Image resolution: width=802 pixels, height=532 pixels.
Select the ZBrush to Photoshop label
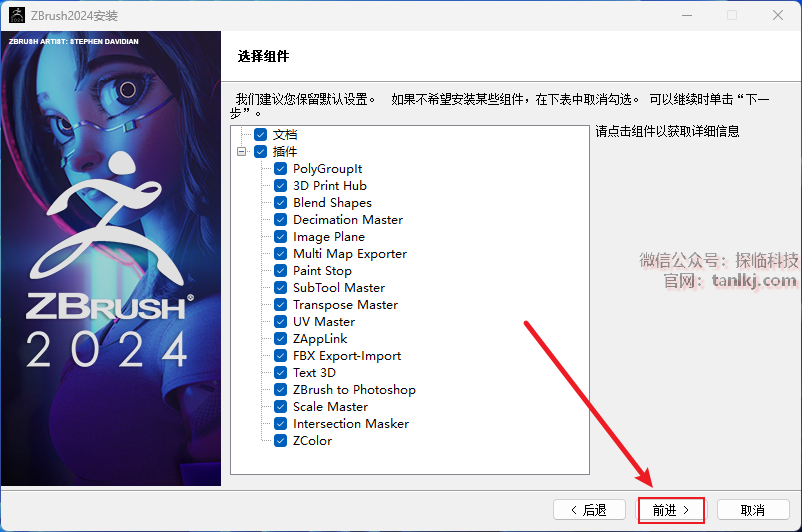point(354,390)
